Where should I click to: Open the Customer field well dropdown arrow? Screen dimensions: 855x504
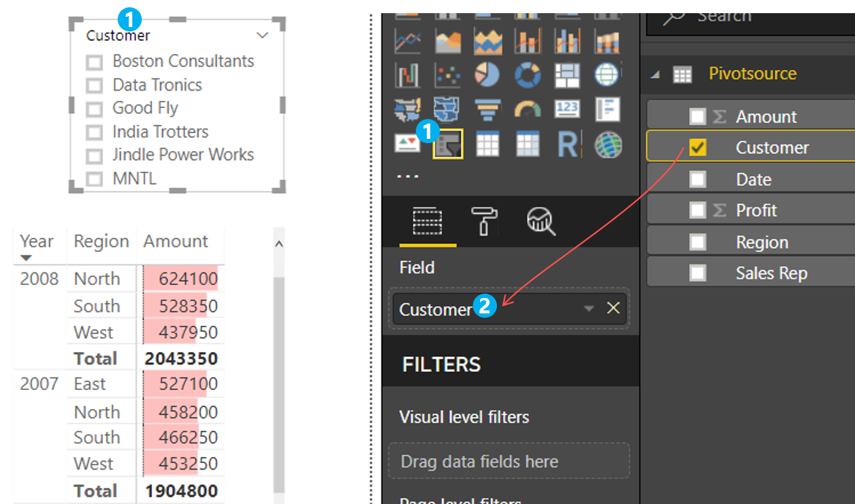[x=588, y=309]
